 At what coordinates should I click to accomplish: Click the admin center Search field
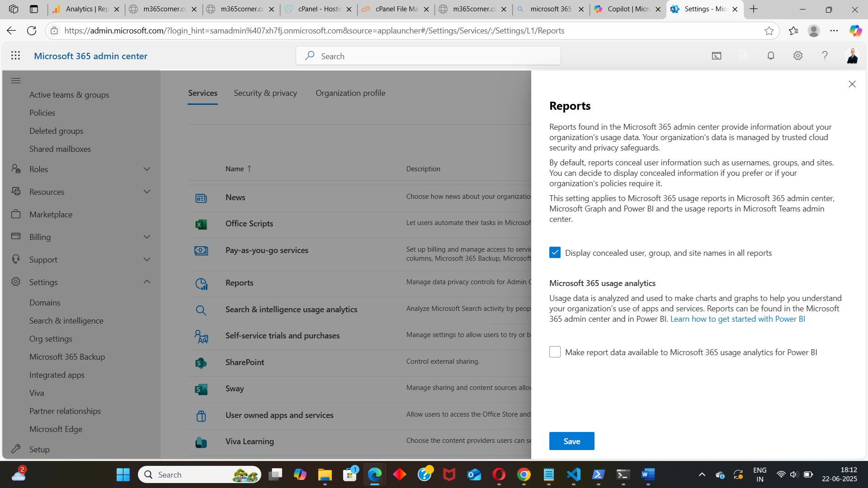(x=428, y=56)
